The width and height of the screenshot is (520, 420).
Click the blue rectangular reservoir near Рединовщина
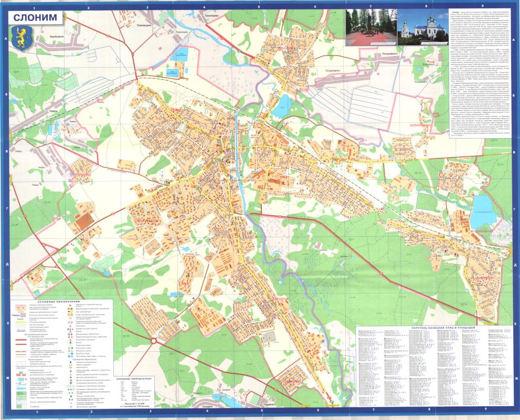[182, 53]
